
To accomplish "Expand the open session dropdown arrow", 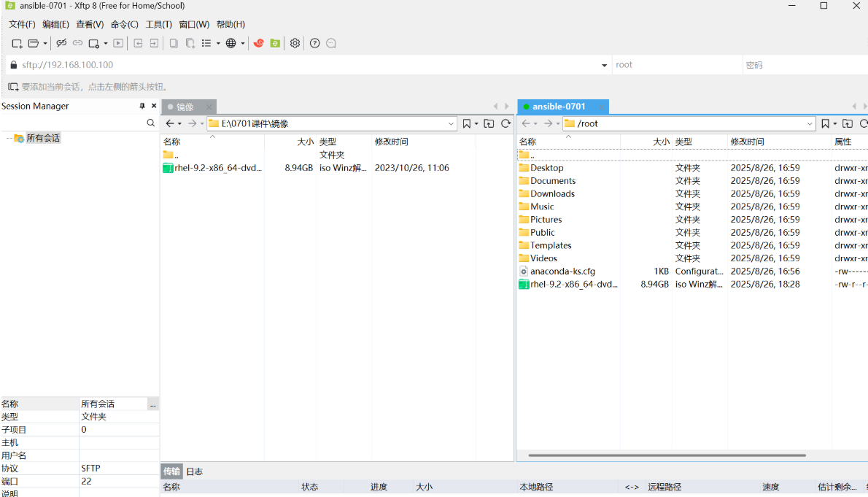I will 45,43.
